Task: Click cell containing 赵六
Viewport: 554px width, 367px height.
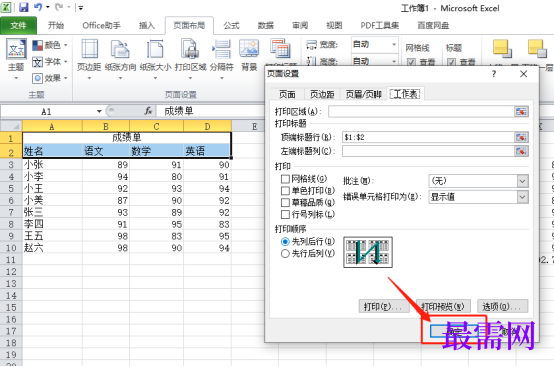Action: point(52,248)
